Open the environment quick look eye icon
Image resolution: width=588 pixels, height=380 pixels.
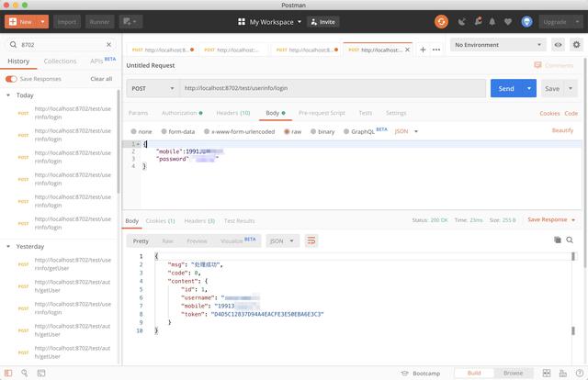558,45
